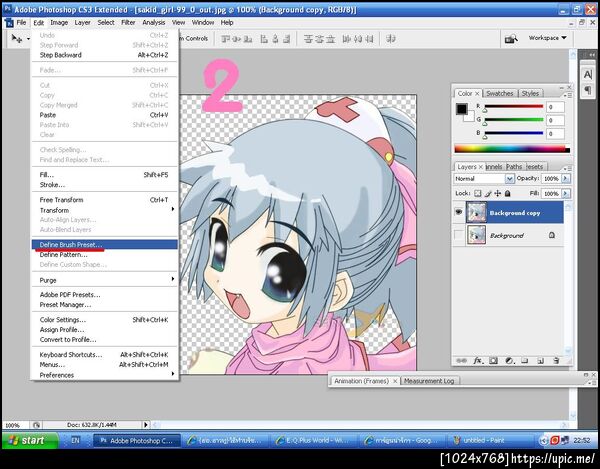The image size is (600, 469).
Task: Toggle lock all padlock icon
Action: tap(508, 194)
